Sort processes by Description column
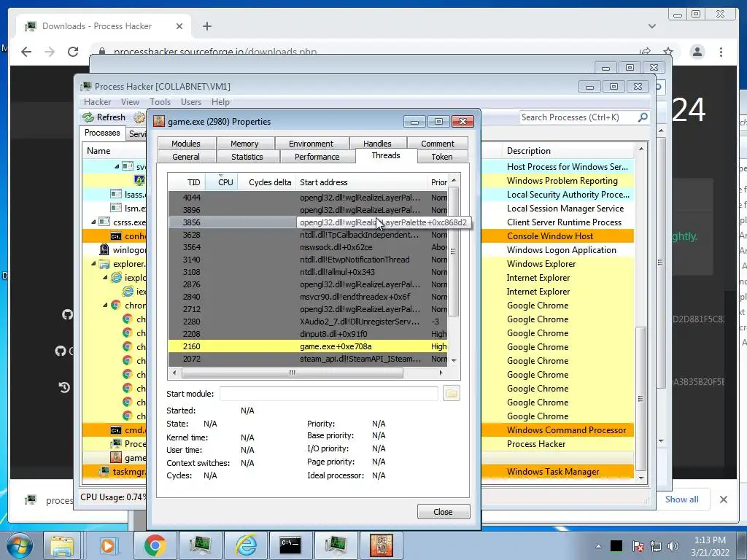The height and width of the screenshot is (560, 747). pyautogui.click(x=567, y=150)
